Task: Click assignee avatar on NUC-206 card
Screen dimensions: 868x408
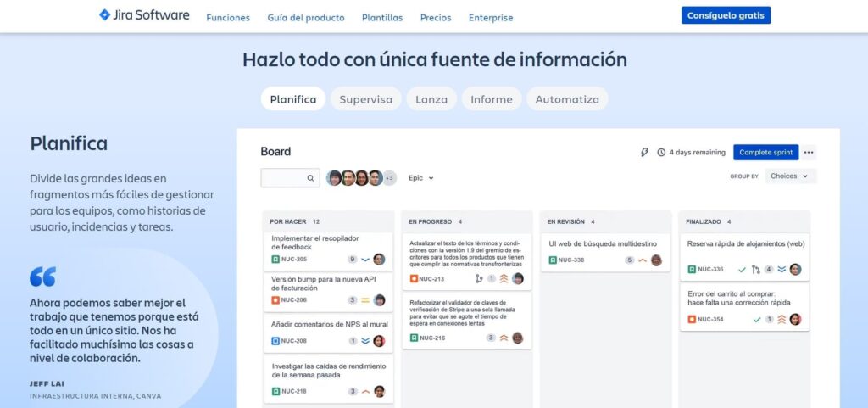Action: tap(379, 300)
